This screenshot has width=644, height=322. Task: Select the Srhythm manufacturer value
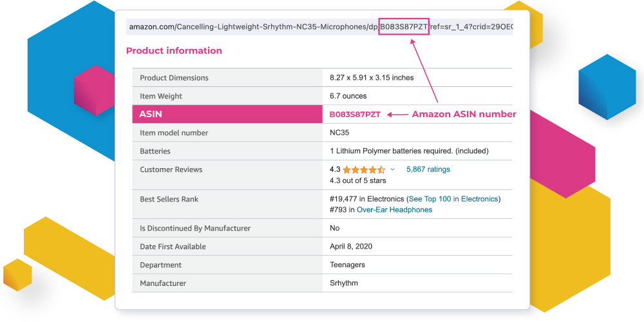pos(344,283)
